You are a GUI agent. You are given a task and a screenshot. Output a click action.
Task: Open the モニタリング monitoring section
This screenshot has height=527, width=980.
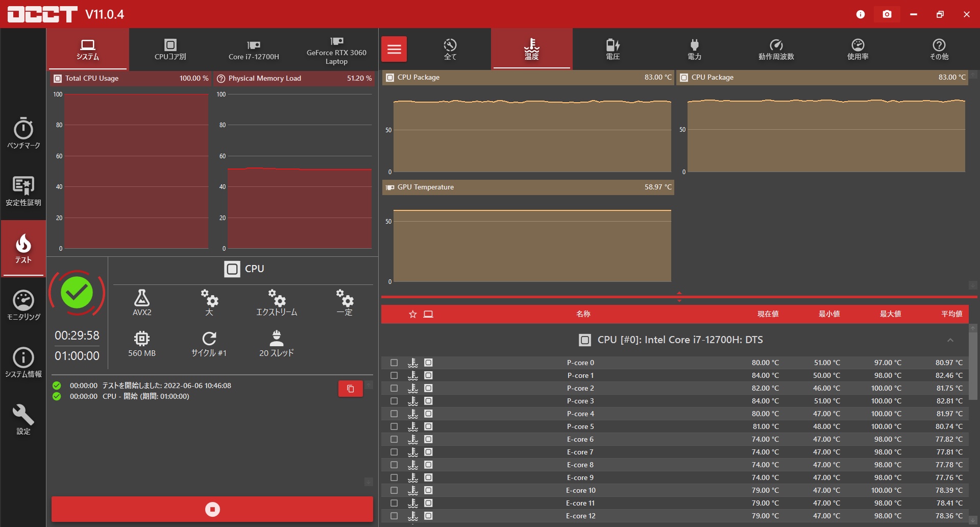(23, 305)
